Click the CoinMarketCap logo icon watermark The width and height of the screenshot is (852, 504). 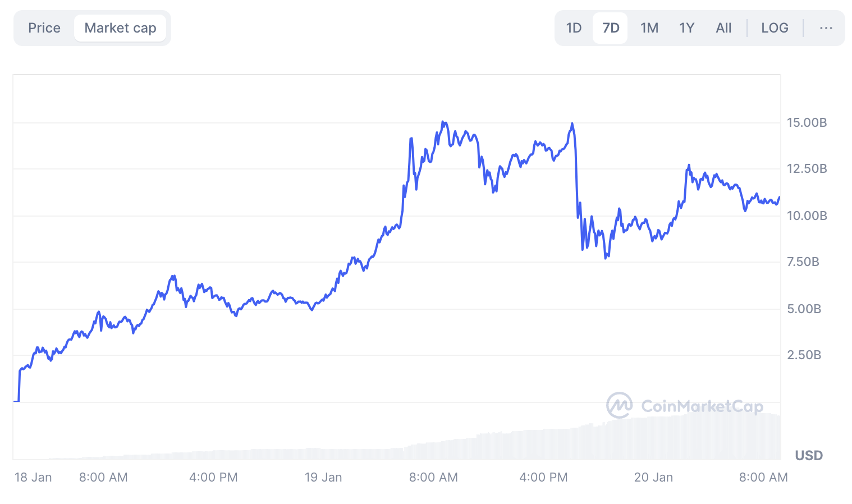(x=619, y=405)
